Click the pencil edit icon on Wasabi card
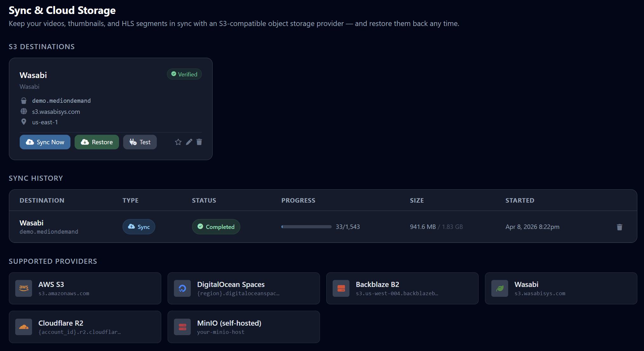This screenshot has height=351, width=644. (x=189, y=142)
